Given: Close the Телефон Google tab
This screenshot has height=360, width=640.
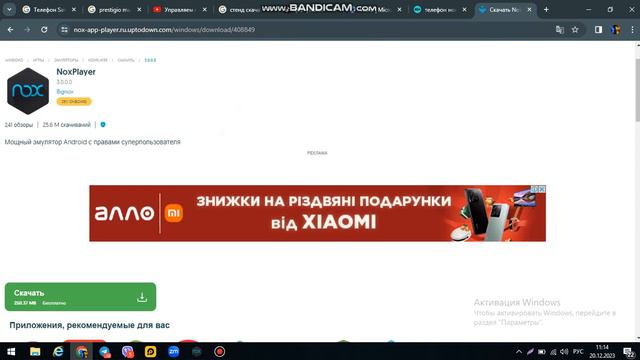Looking at the screenshot, I should click(x=74, y=9).
